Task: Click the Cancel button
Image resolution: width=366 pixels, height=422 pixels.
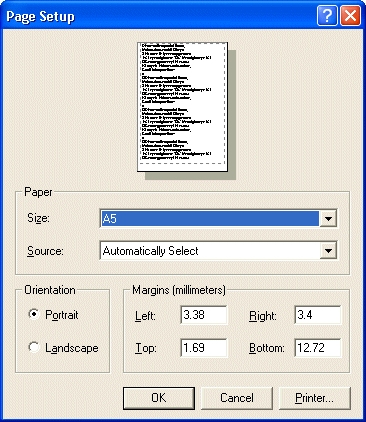Action: tap(237, 398)
